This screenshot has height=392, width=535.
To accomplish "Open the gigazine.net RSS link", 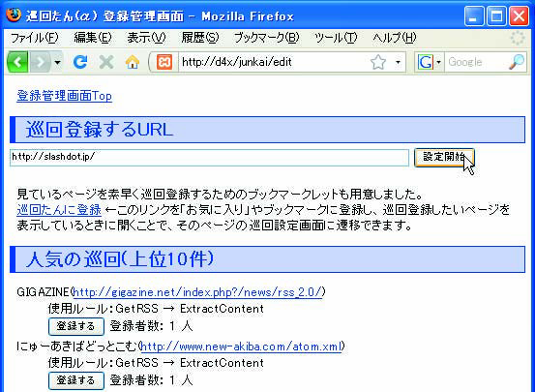I will pos(197,292).
